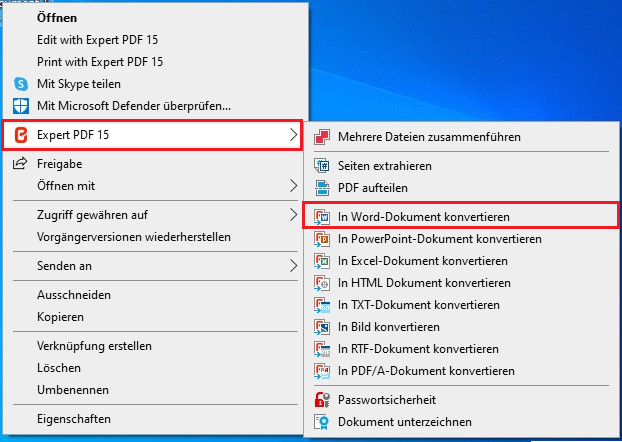Expand the Expert PDF 15 submenu arrow
Screen dimensions: 622x442
click(294, 135)
